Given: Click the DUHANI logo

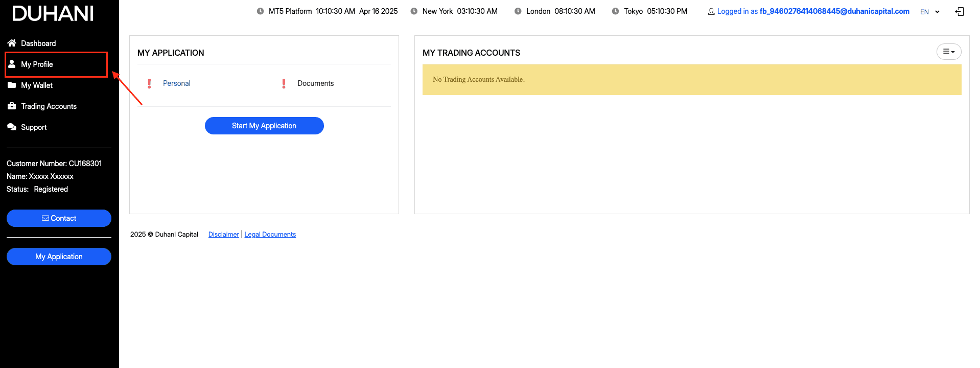Looking at the screenshot, I should (53, 13).
